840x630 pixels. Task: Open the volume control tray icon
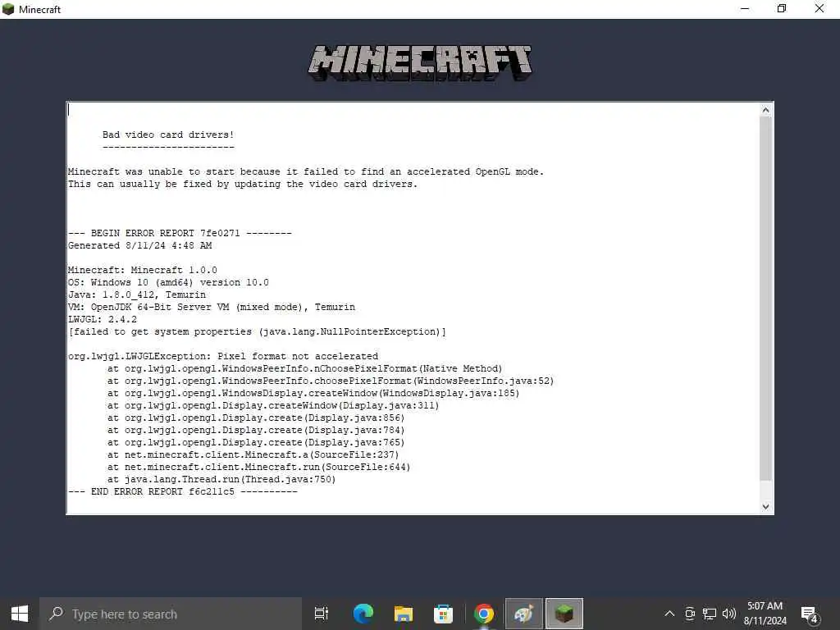pos(729,614)
